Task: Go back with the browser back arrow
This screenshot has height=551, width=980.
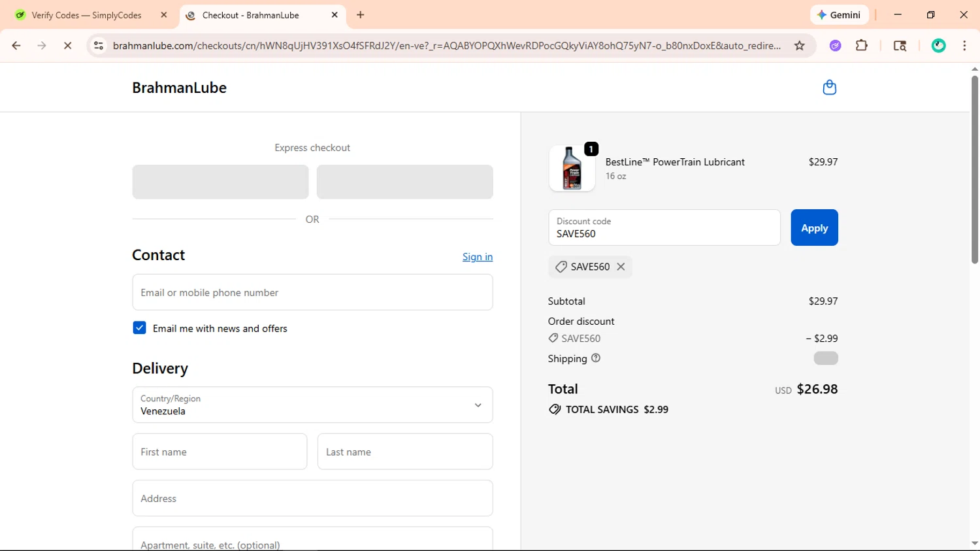Action: tap(16, 46)
